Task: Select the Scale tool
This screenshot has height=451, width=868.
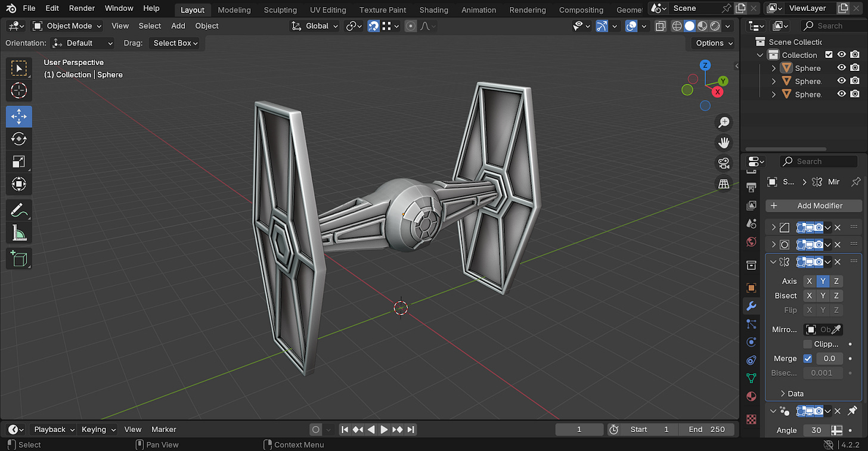Action: 19,161
